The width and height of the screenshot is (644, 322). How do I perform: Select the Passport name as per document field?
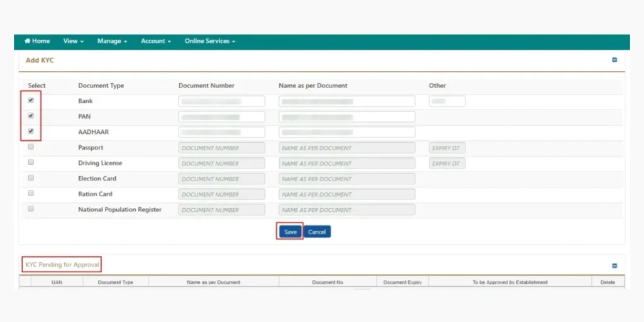(347, 148)
